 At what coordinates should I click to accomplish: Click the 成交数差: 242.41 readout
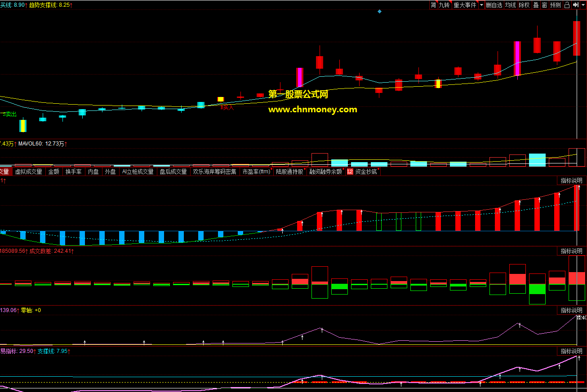[x=52, y=251]
